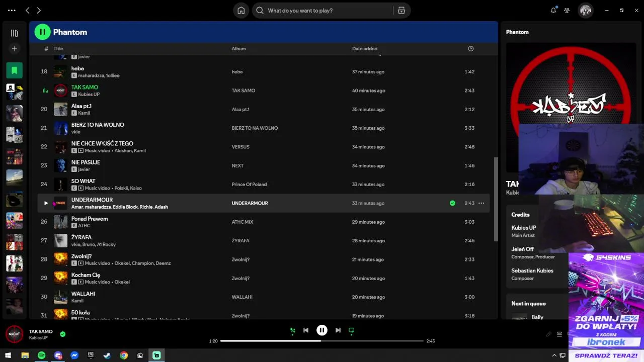Viewport: 644px width, 362px height.
Task: Sort by Album column header
Action: [238, 49]
